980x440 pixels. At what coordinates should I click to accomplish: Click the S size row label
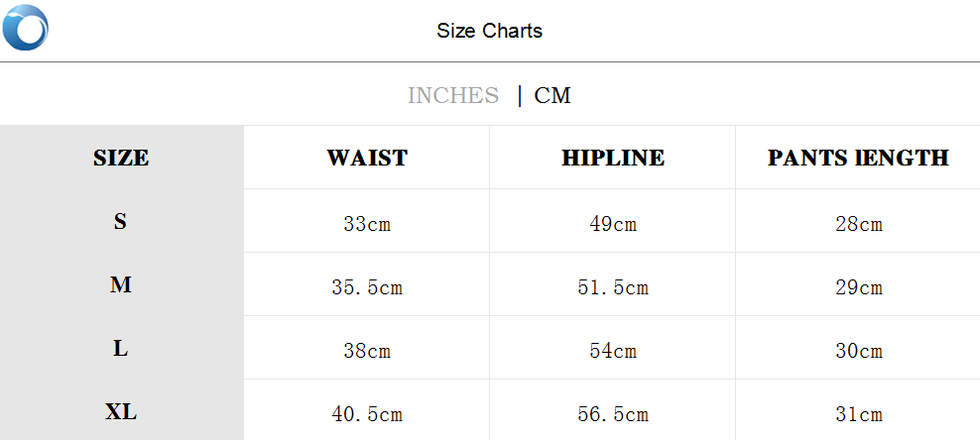coord(121,221)
